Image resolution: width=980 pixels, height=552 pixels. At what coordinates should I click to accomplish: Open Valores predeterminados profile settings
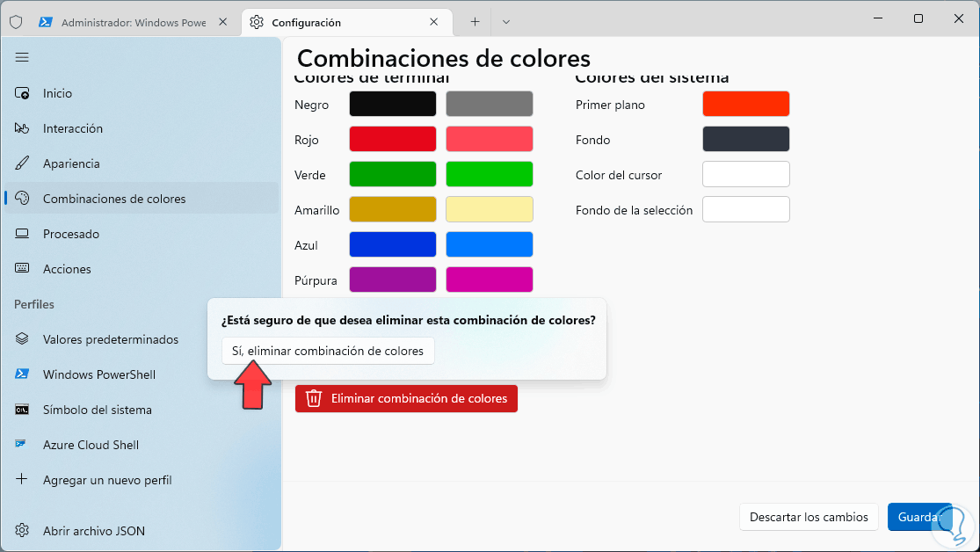tap(110, 339)
